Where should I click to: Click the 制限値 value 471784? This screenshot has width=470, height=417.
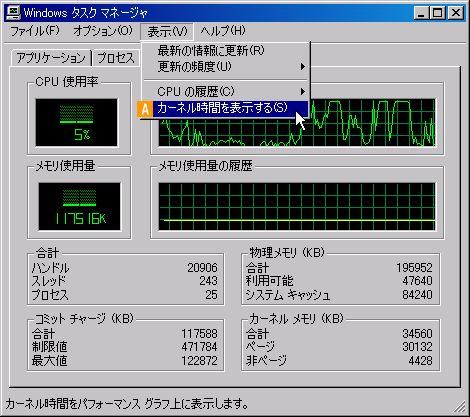pos(199,347)
